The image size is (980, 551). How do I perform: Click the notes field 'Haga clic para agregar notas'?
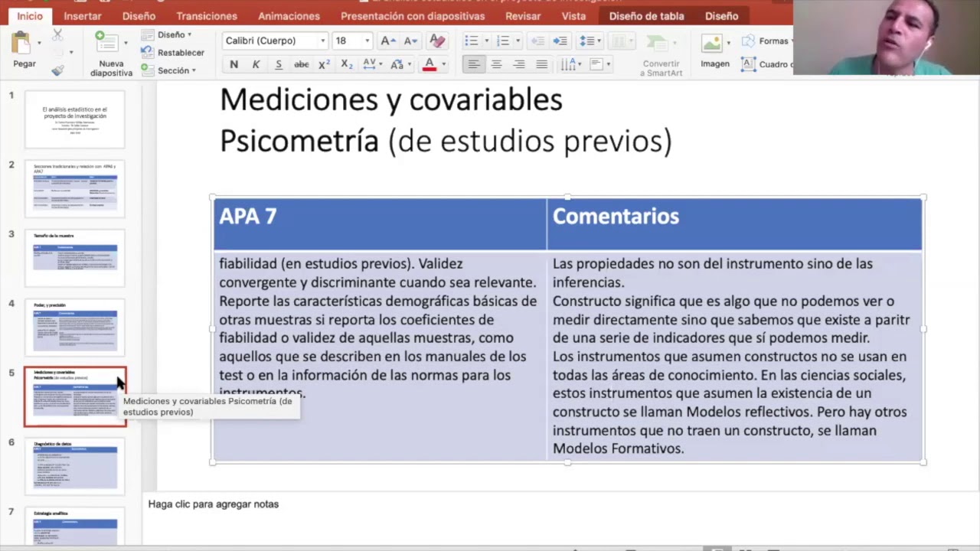tap(214, 504)
